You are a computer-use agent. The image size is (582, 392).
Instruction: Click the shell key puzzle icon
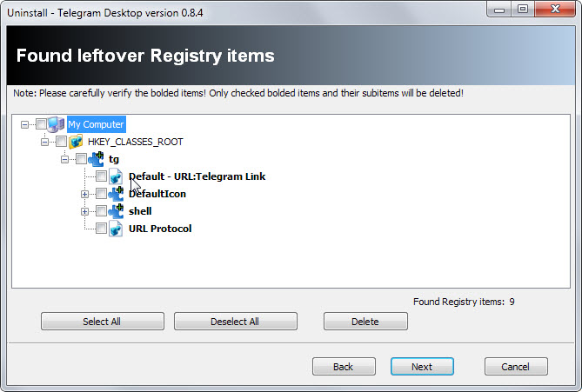pyautogui.click(x=116, y=211)
